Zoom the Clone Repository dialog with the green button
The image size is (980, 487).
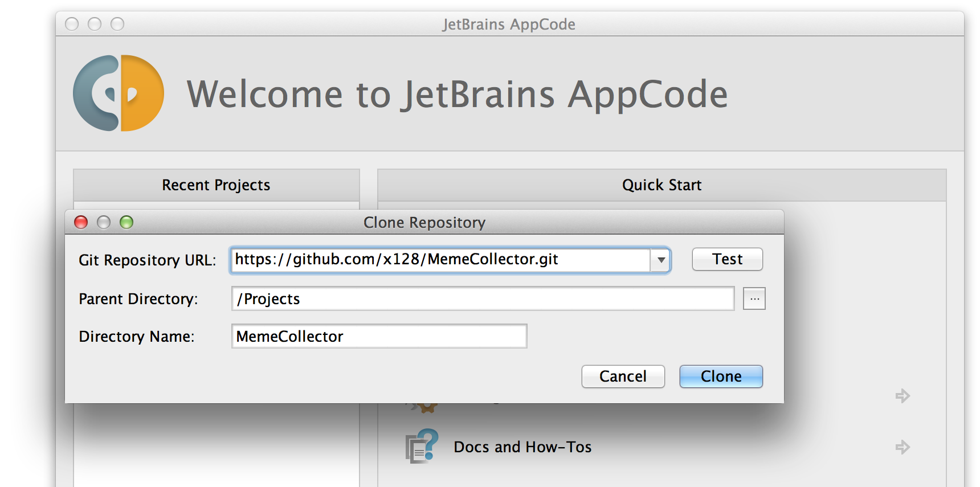[x=126, y=222]
